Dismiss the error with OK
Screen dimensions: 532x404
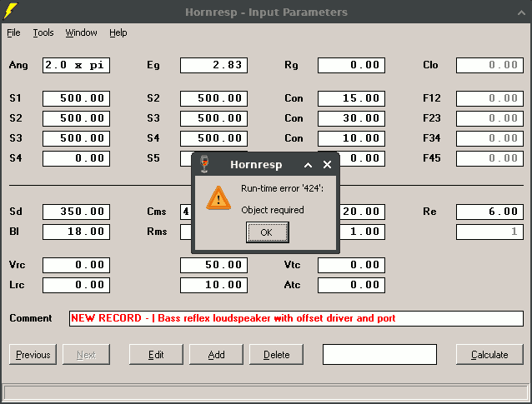coord(268,232)
